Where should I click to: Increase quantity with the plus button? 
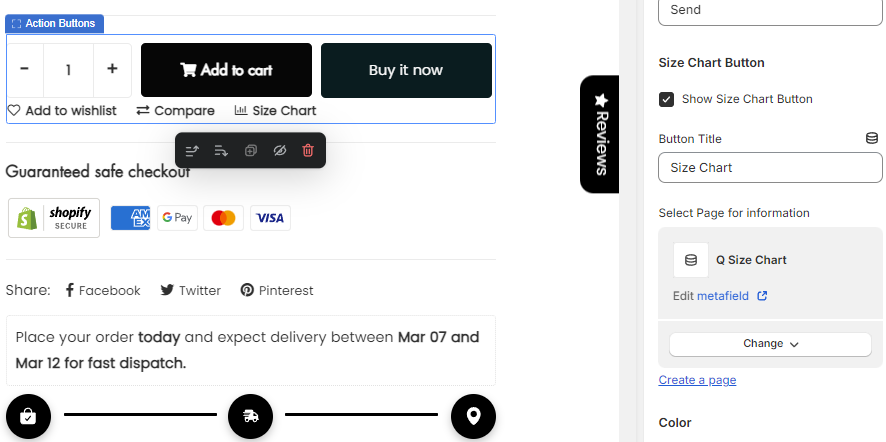point(112,70)
